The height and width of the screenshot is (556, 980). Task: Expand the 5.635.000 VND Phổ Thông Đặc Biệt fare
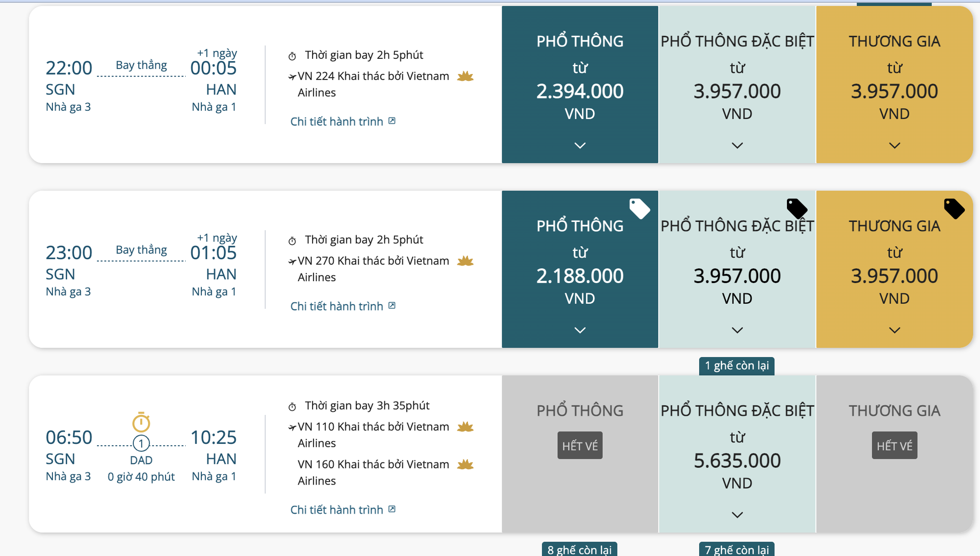coord(737,514)
